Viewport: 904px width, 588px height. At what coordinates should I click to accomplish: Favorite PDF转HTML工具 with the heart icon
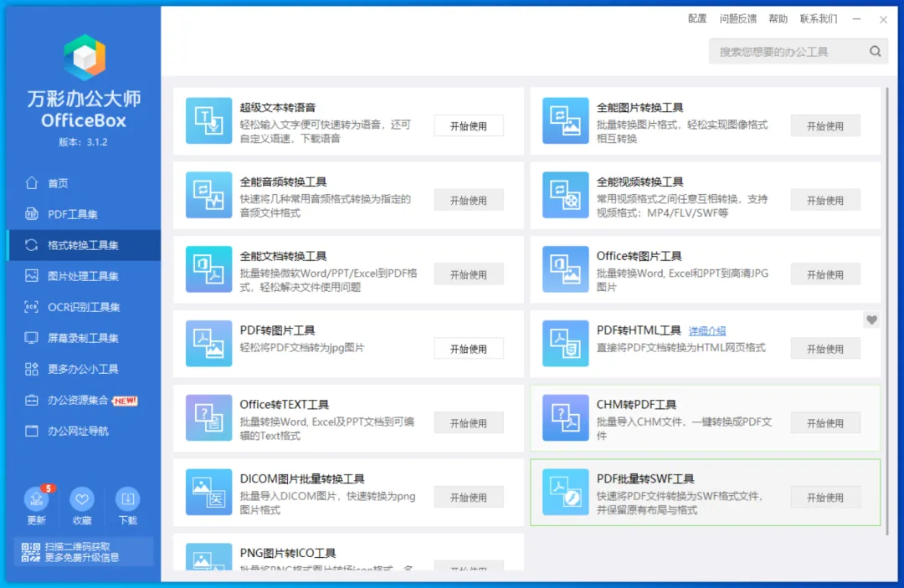pos(871,320)
